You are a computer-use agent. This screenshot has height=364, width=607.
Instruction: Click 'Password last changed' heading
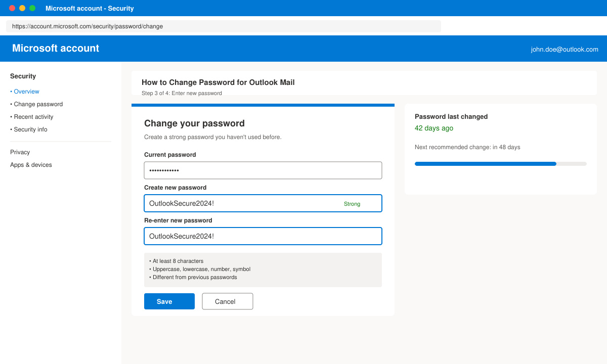click(451, 117)
